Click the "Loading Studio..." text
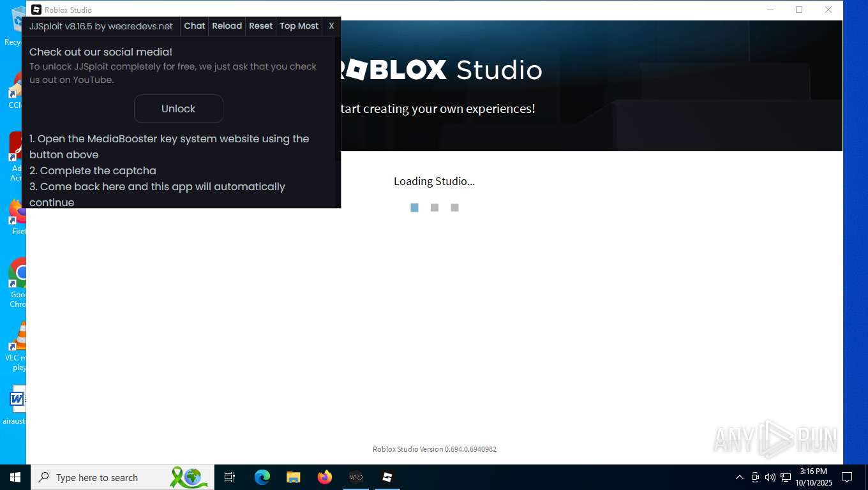This screenshot has width=868, height=490. (434, 181)
